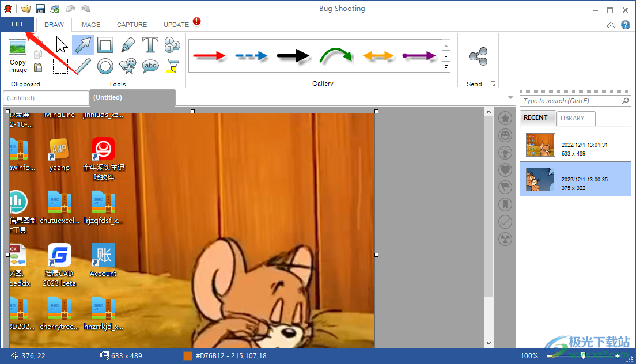
Task: Open the FILE menu
Action: tap(18, 24)
